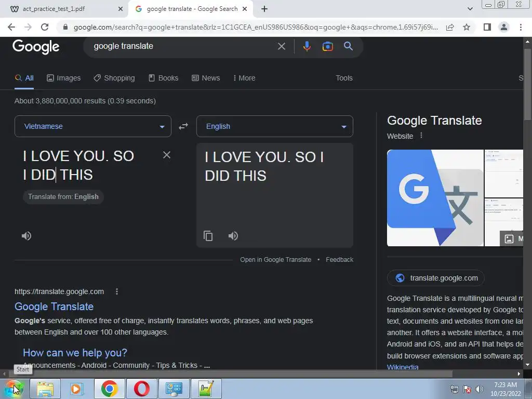Screen dimensions: 532x399
Task: Search by image with Google Lens camera
Action: click(327, 46)
